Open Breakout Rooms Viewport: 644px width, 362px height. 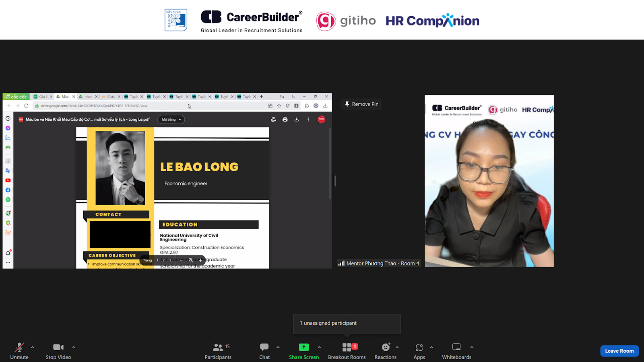tap(347, 351)
